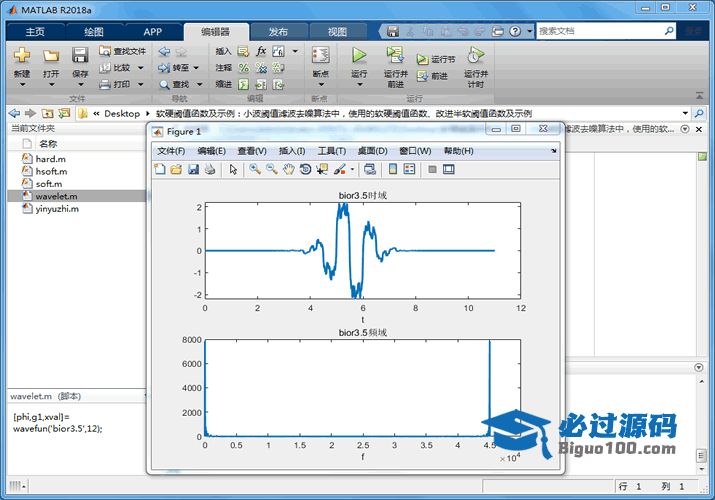Click the navigate back arrow in ribbon
The width and height of the screenshot is (715, 500).
(x=164, y=52)
